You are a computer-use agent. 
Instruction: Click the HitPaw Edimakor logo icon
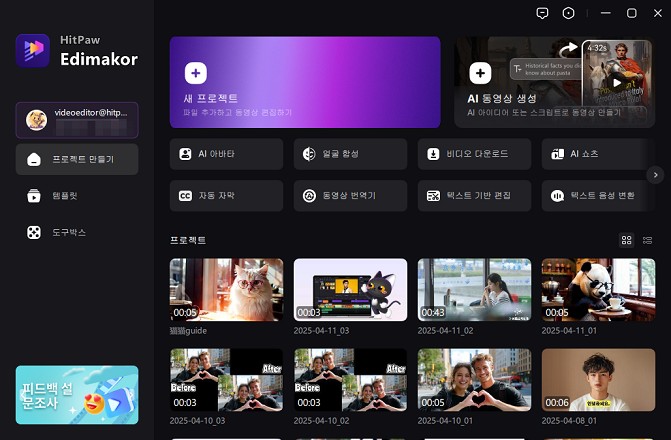pos(33,51)
